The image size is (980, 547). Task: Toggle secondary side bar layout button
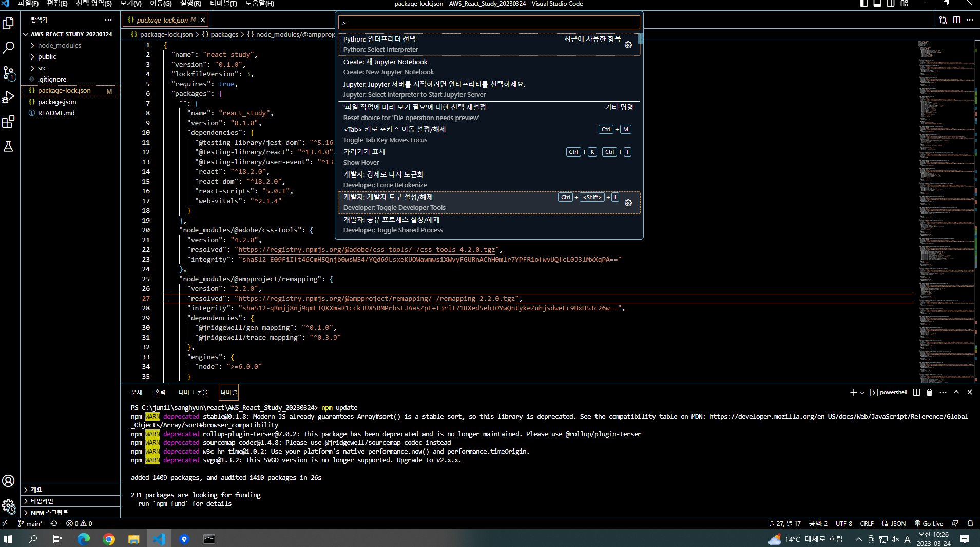click(x=891, y=4)
